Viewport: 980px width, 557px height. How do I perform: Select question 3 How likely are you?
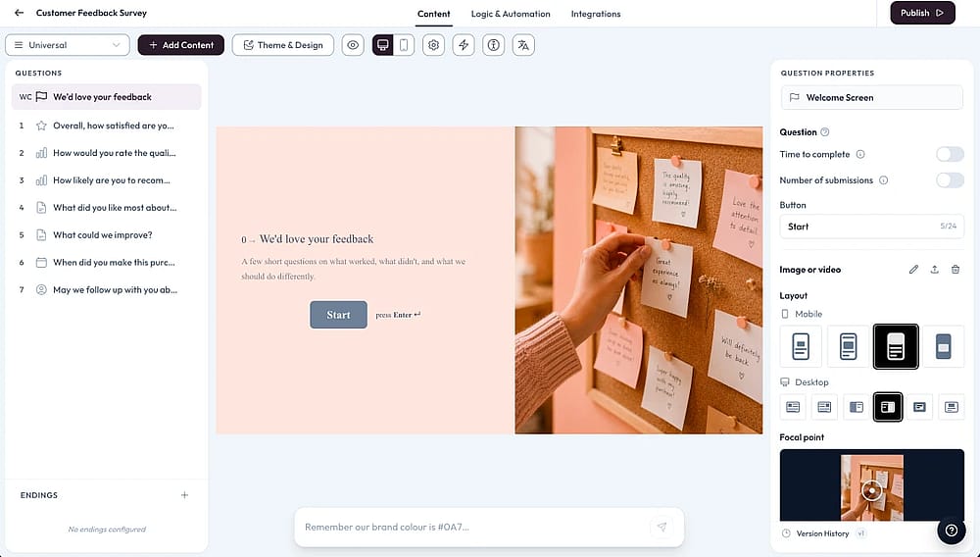pyautogui.click(x=106, y=180)
